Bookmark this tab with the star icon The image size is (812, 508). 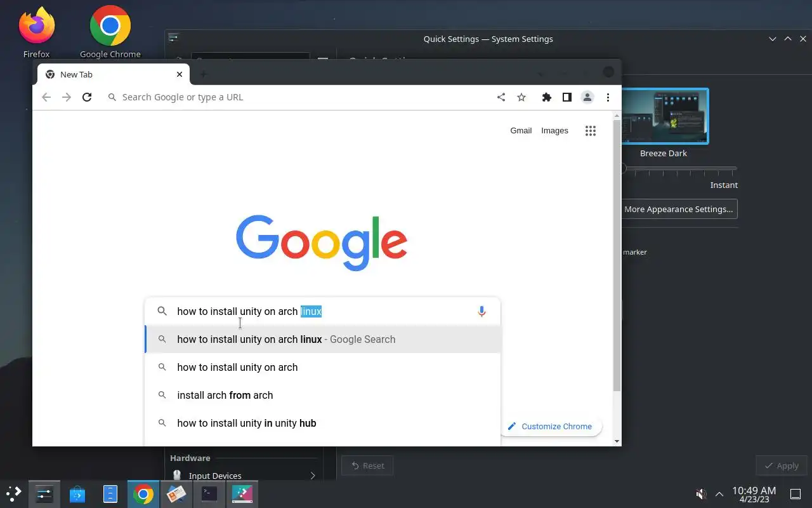[521, 97]
